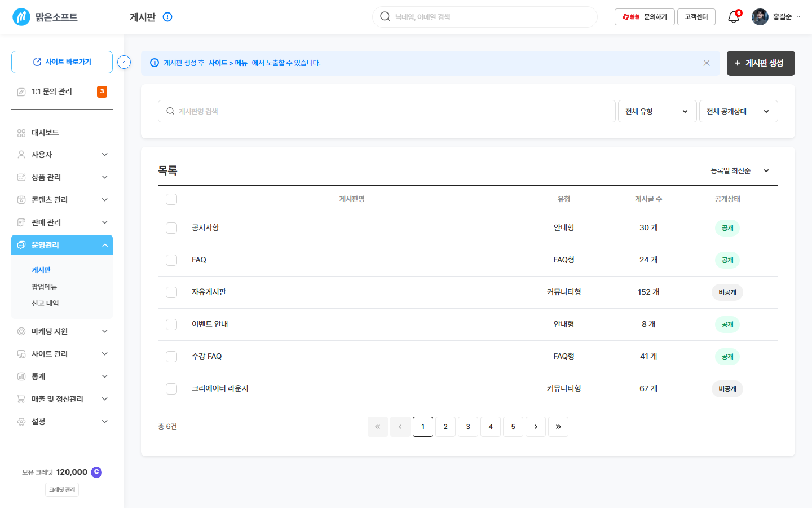Go to next page arrow
This screenshot has width=812, height=508.
[536, 427]
